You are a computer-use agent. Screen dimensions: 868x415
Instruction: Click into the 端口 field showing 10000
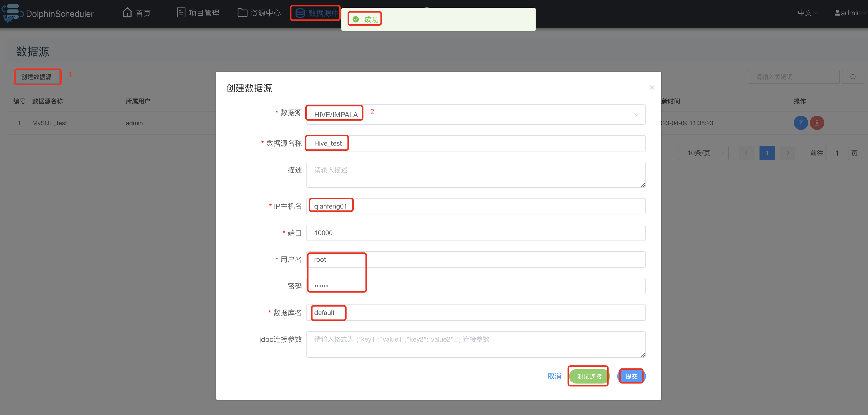point(475,233)
